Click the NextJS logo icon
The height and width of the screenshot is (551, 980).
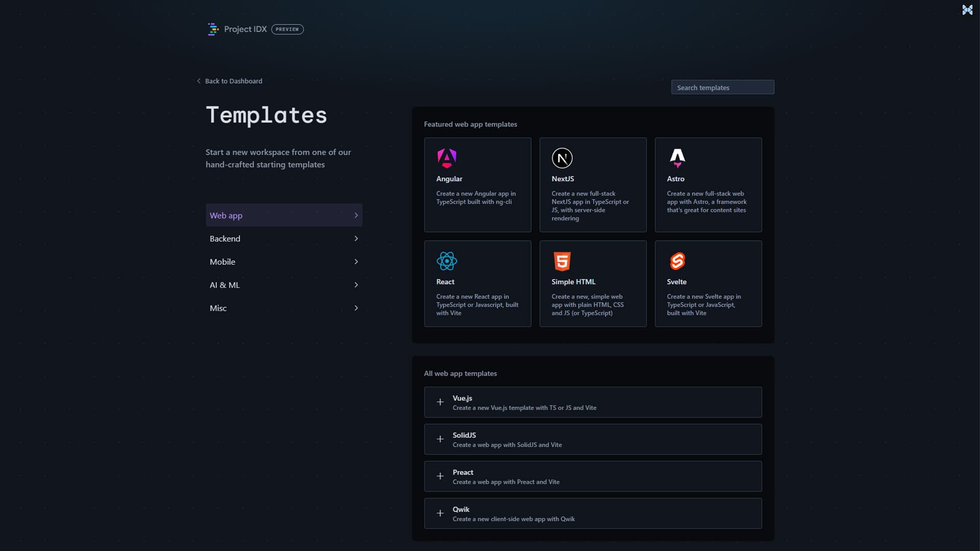[x=562, y=158]
